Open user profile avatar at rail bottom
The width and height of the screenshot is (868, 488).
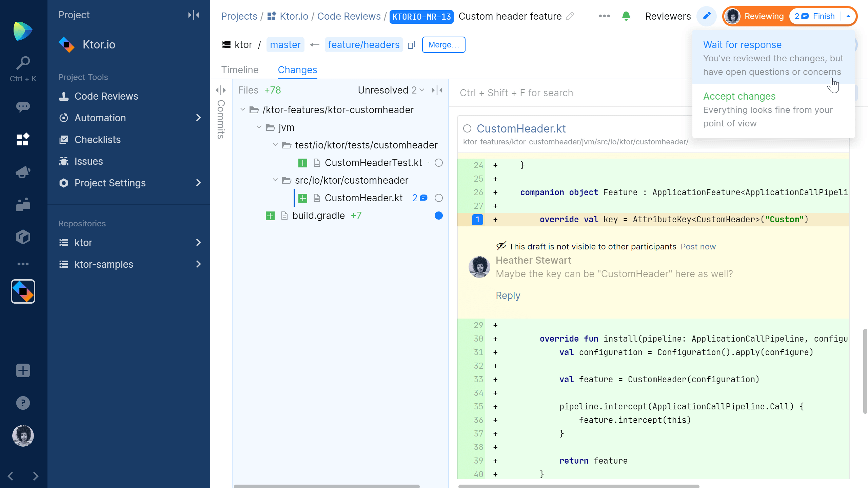pos(23,436)
